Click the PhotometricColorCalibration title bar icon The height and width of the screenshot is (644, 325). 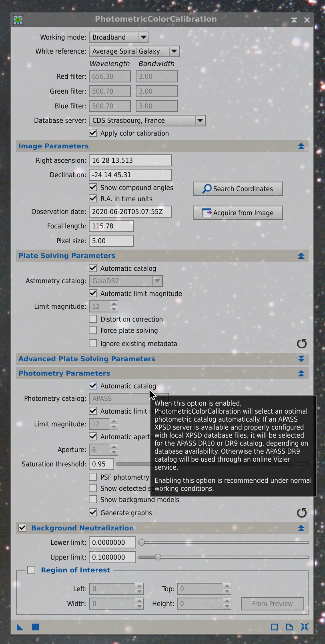pos(18,20)
